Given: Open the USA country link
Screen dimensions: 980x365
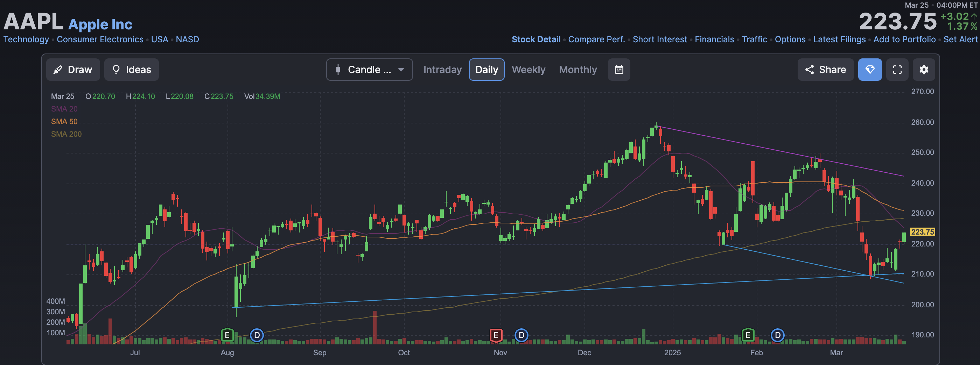Looking at the screenshot, I should [159, 39].
